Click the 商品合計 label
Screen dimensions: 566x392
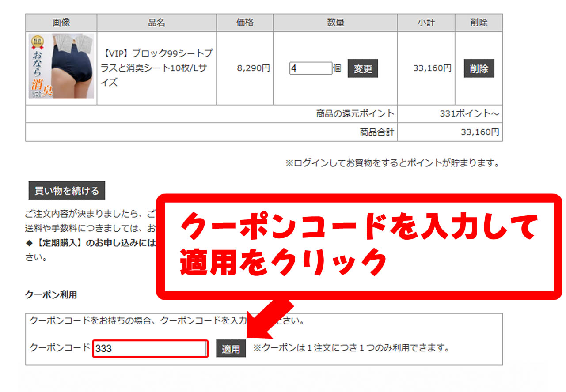pyautogui.click(x=377, y=132)
